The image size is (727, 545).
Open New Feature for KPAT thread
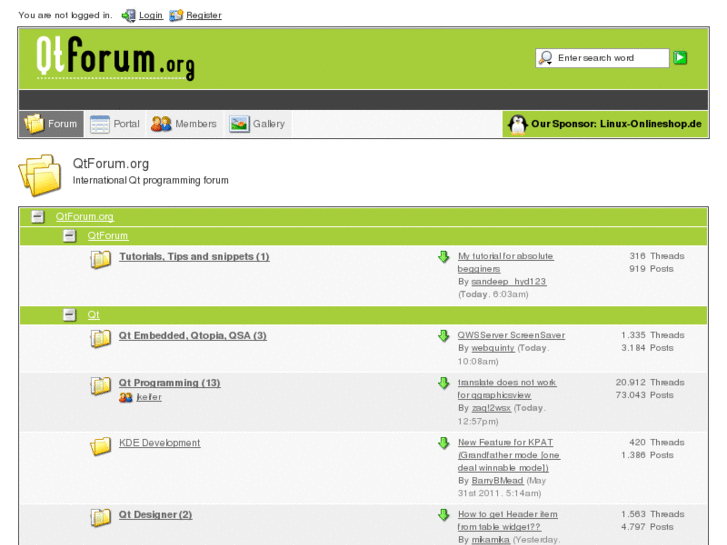coord(509,455)
